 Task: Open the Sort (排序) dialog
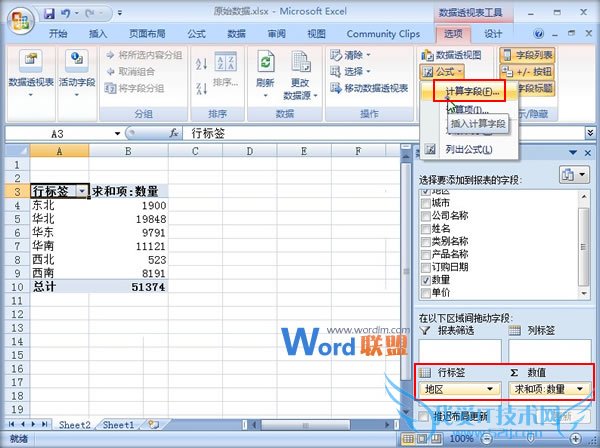[226, 69]
